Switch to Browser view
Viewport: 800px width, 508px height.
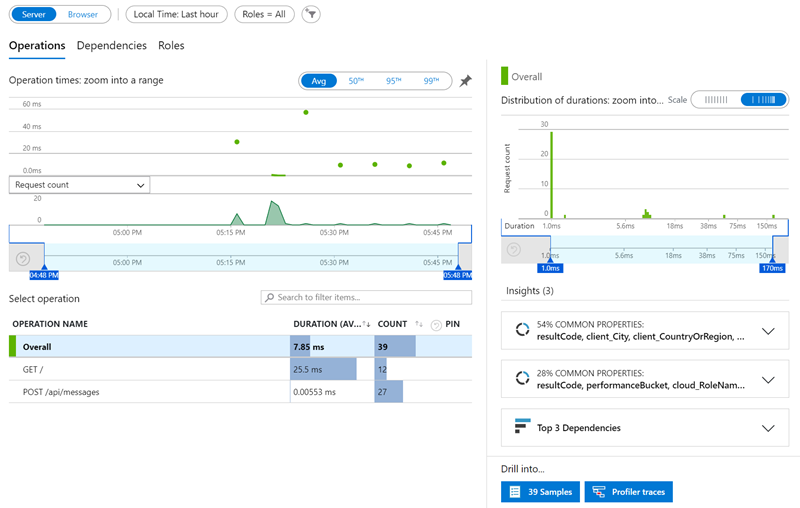coord(83,14)
